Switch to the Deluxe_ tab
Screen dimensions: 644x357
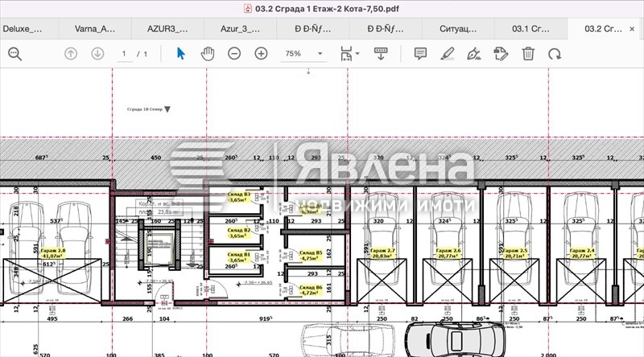pyautogui.click(x=23, y=28)
